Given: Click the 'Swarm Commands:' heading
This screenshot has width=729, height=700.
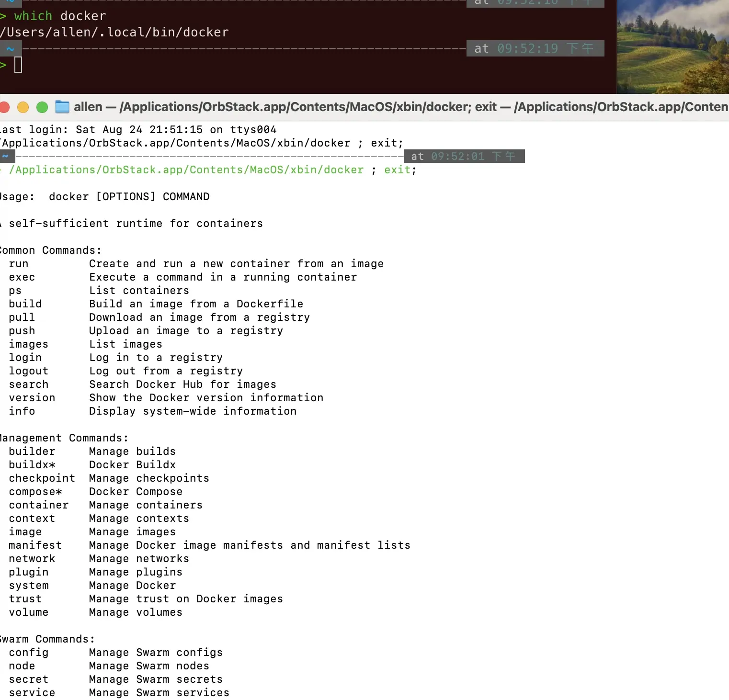Looking at the screenshot, I should pos(47,639).
